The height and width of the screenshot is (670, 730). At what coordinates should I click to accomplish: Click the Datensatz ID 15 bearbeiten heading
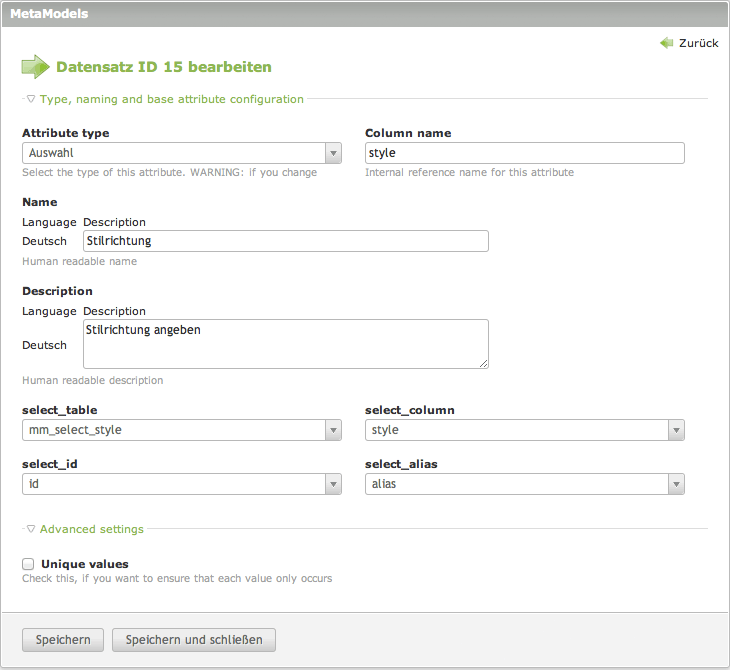164,67
